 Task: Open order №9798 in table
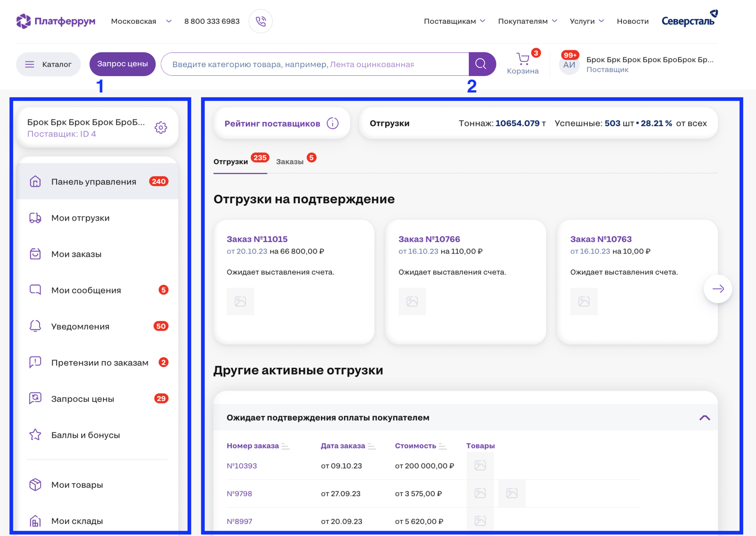tap(239, 494)
